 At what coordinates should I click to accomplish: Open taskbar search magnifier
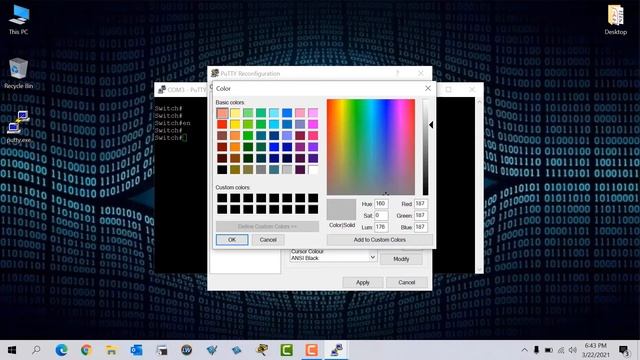coord(36,350)
